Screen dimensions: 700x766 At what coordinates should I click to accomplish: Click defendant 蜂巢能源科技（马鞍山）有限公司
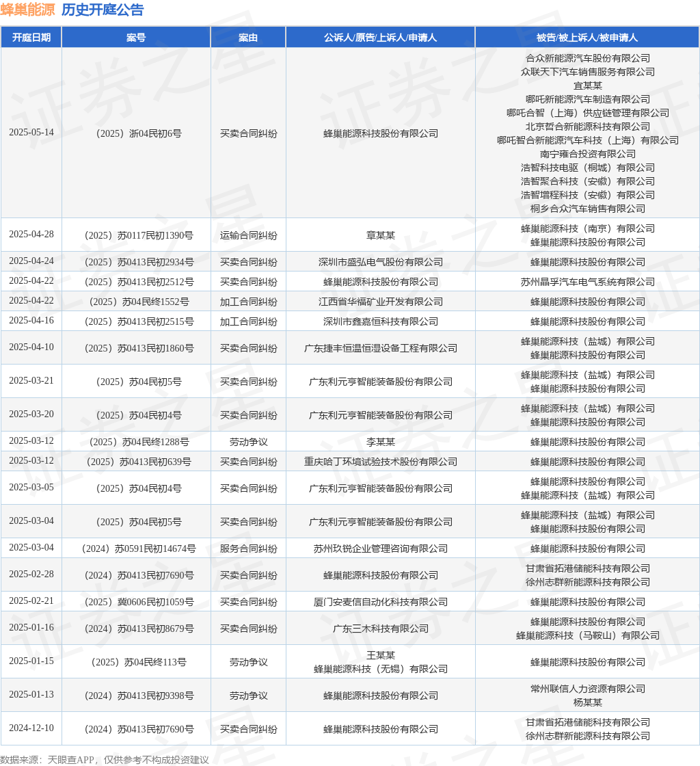[588, 635]
